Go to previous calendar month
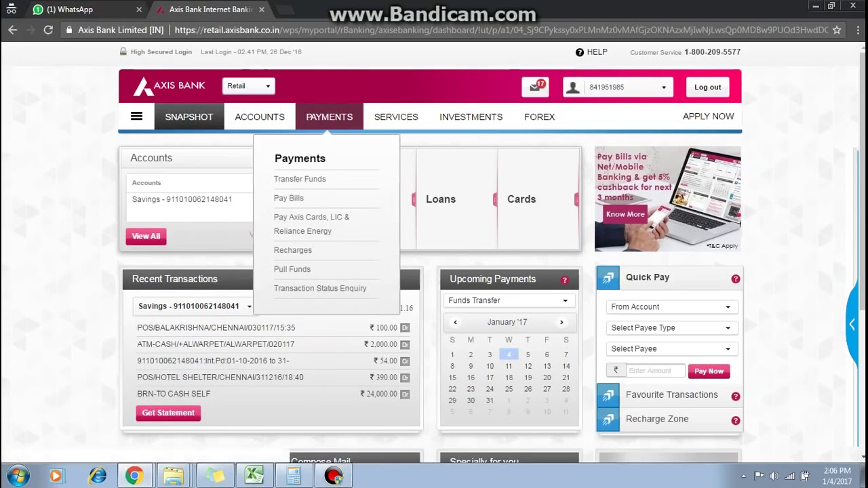Screen dimensions: 868x488 pyautogui.click(x=455, y=323)
